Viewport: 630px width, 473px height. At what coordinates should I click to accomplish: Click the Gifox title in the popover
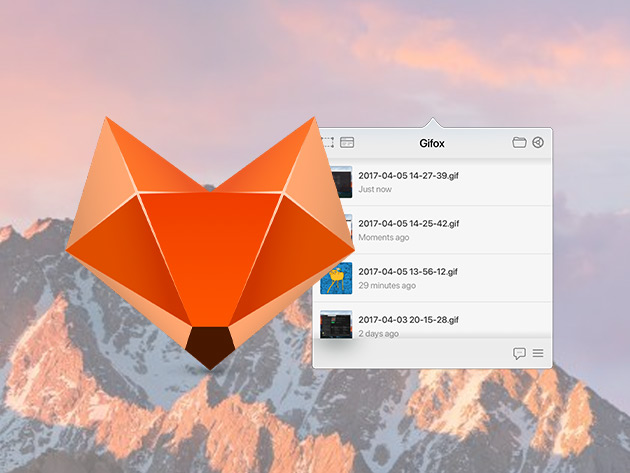click(432, 143)
